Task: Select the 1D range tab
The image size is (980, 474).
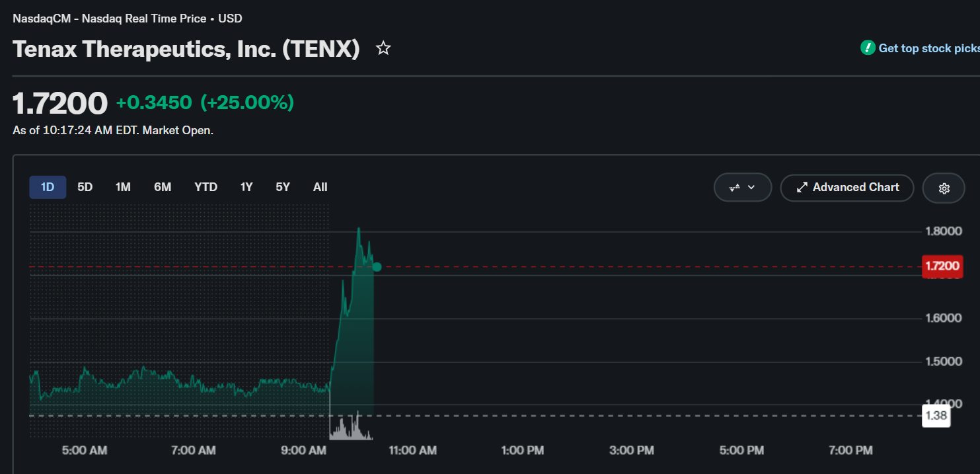Action: (48, 187)
